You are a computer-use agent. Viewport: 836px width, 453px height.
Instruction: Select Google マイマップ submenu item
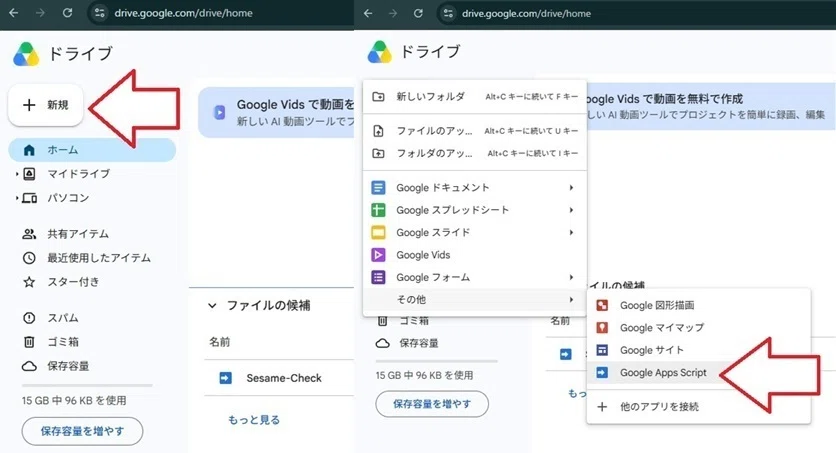tap(698, 328)
